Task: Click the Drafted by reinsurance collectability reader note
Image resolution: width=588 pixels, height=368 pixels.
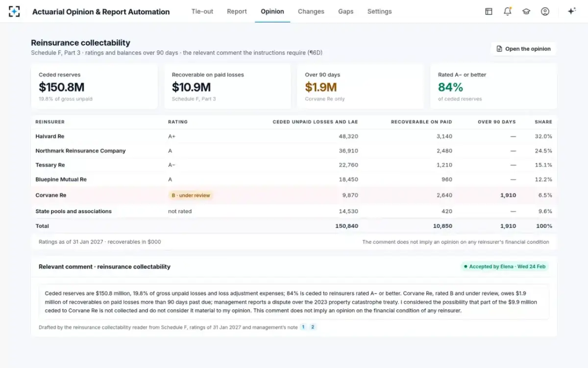Action: pos(168,327)
